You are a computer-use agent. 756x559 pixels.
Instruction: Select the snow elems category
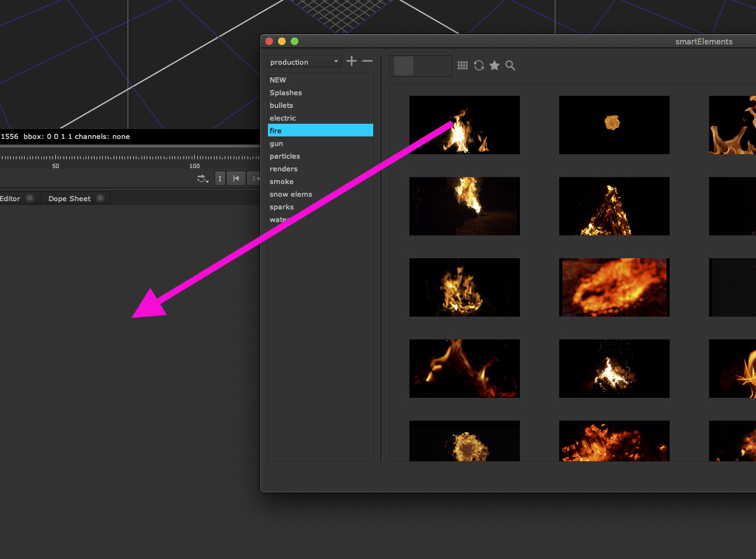tap(291, 194)
